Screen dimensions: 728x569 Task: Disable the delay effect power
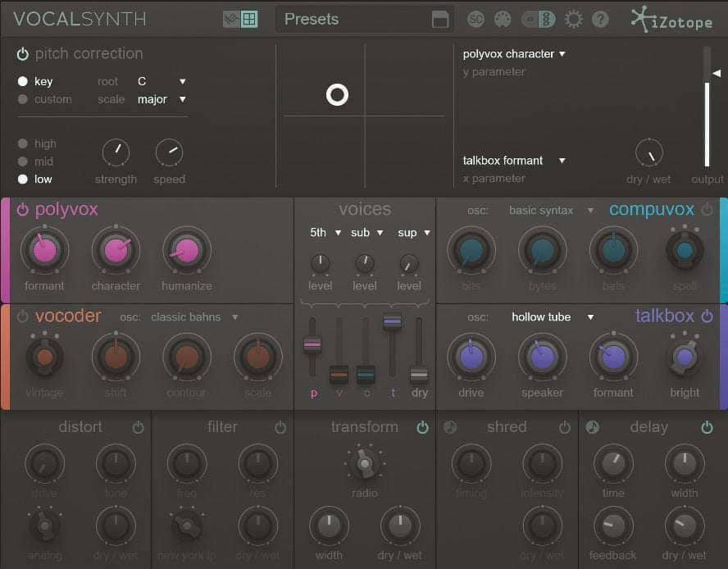(x=707, y=428)
